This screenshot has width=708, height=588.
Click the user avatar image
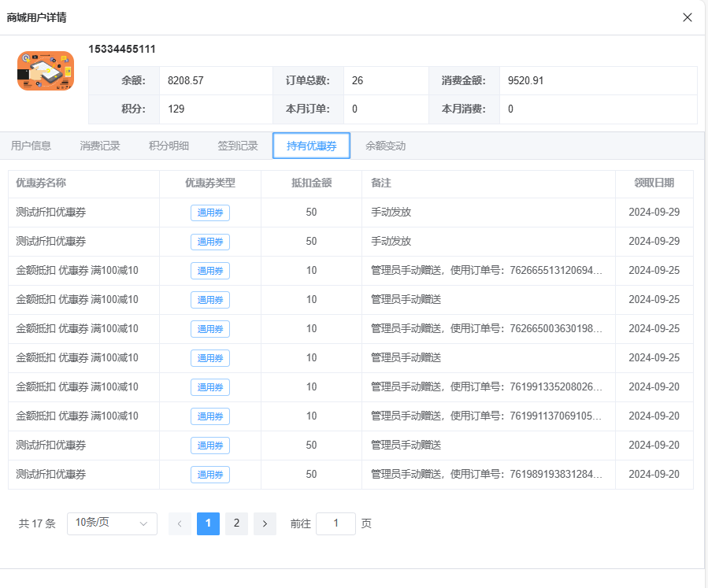(46, 71)
